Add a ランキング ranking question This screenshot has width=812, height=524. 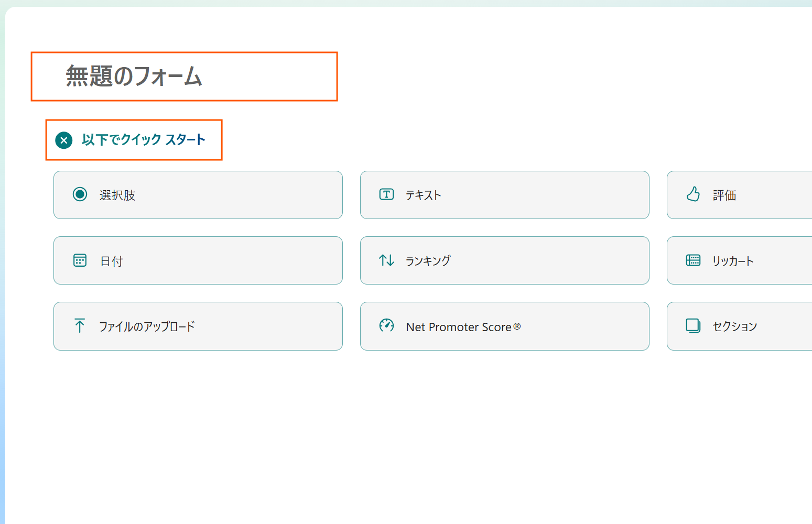point(504,260)
